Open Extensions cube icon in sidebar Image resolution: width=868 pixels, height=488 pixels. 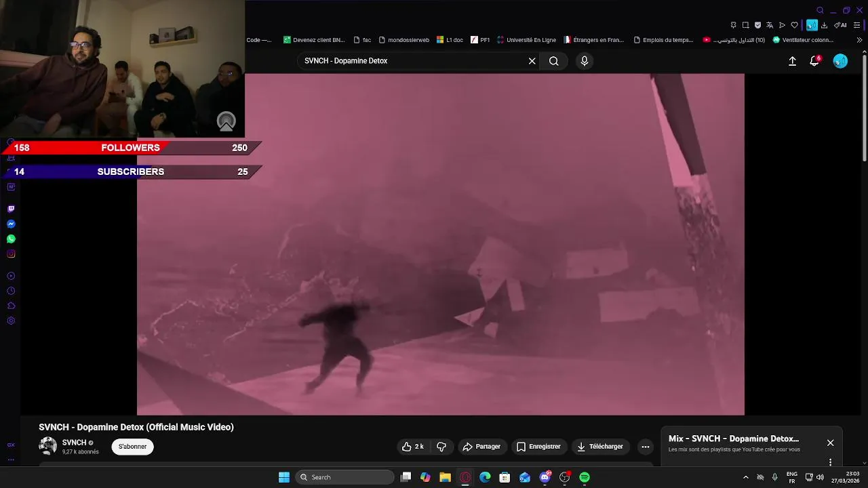[x=11, y=306]
